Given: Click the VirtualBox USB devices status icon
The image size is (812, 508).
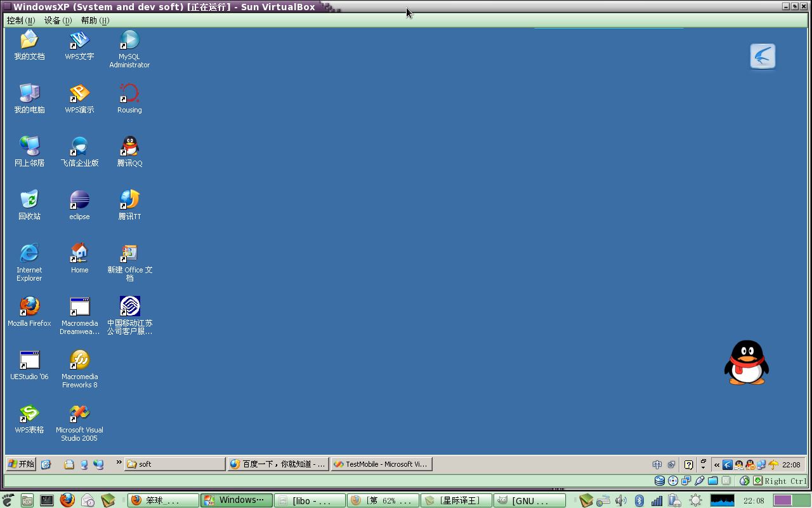Looking at the screenshot, I should pos(700,481).
